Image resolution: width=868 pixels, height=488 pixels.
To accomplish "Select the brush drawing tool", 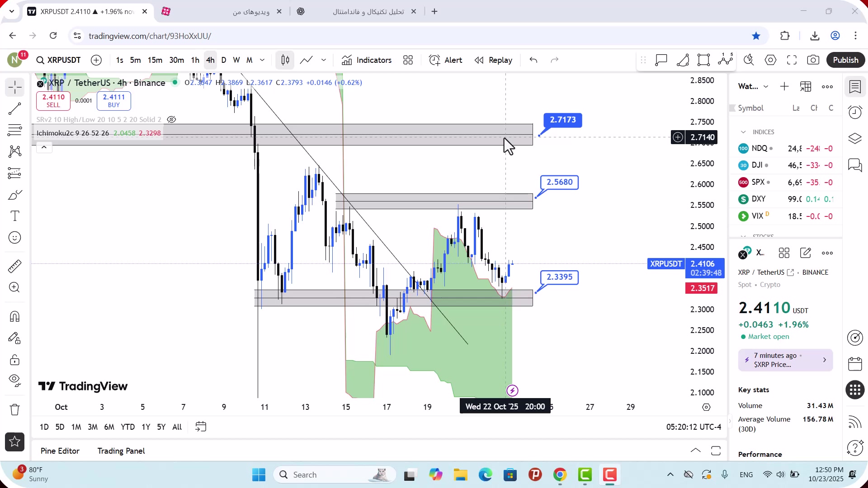I will click(15, 195).
